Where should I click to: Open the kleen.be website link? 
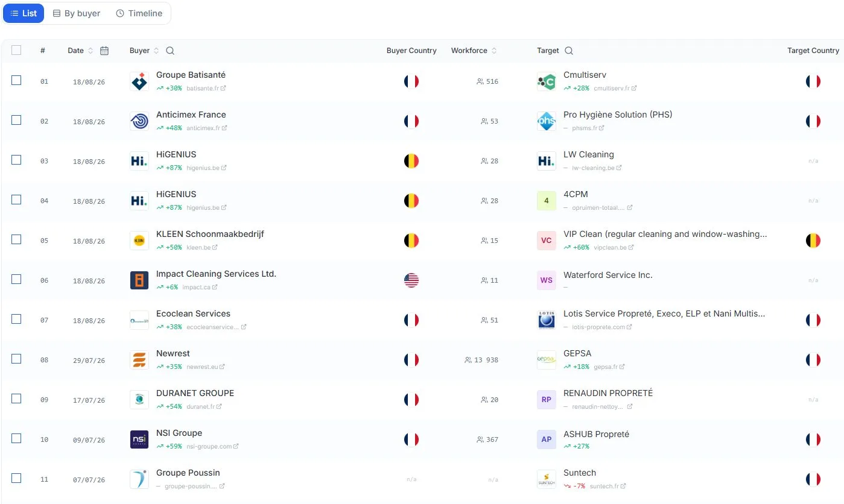coord(202,248)
